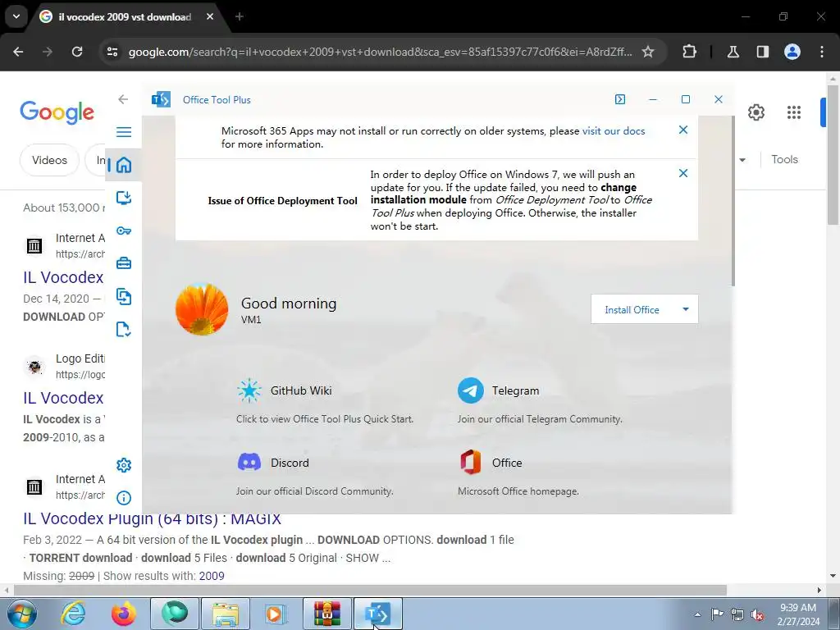Open Office Tool Plus settings gear in sidebar
840x630 pixels.
point(124,465)
